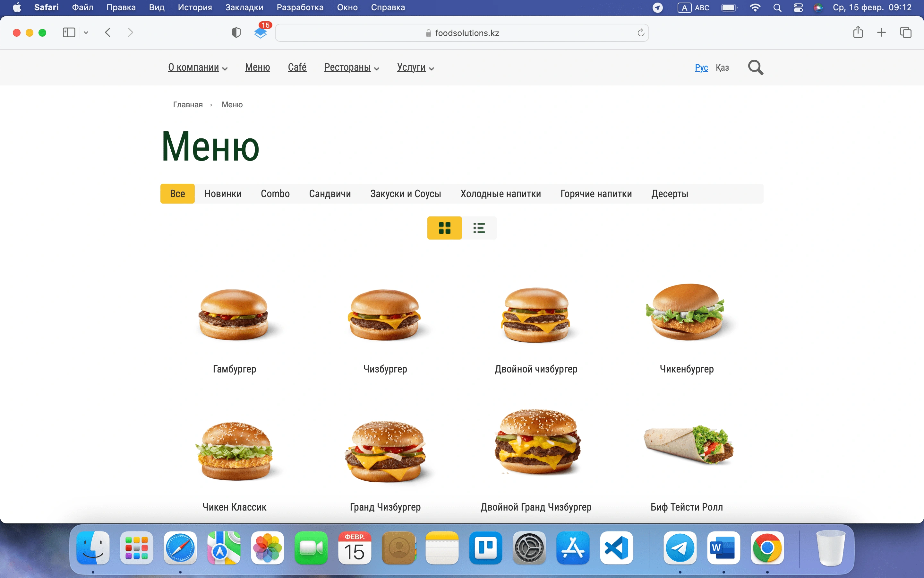Launch Trello from the Dock
The width and height of the screenshot is (924, 578).
[x=485, y=548]
